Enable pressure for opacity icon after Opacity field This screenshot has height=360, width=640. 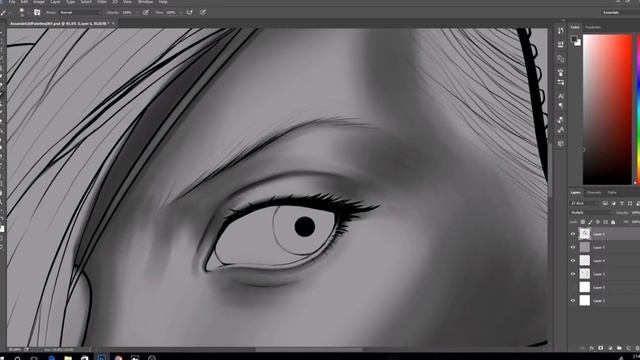tap(146, 12)
